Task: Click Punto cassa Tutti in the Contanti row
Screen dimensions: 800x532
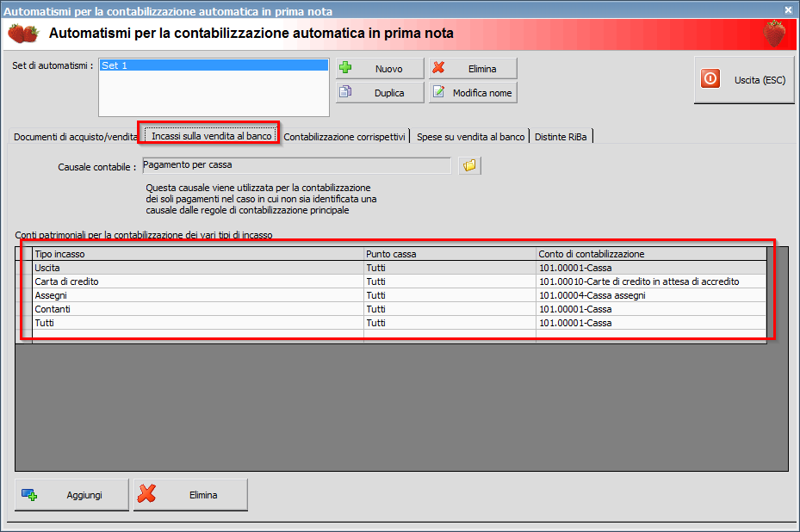Action: coord(450,309)
